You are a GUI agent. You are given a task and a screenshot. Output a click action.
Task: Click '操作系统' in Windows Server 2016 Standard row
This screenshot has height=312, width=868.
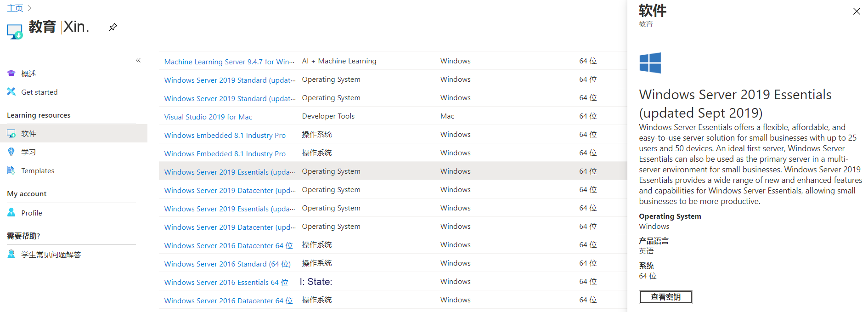tap(316, 263)
